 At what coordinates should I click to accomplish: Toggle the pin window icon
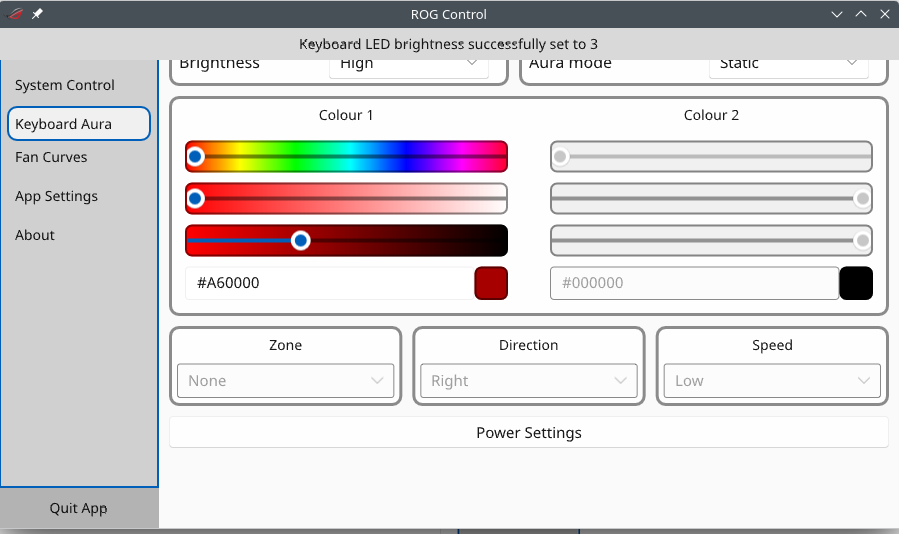click(x=37, y=14)
